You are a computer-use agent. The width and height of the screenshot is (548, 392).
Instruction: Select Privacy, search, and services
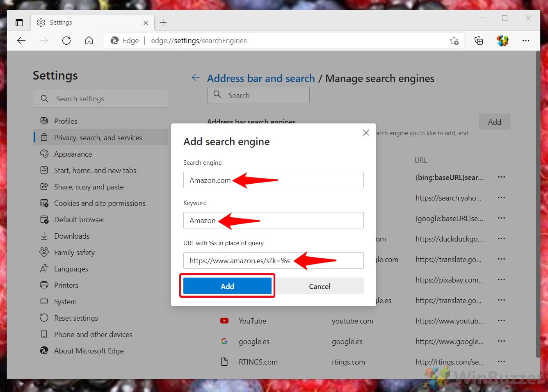pyautogui.click(x=100, y=138)
